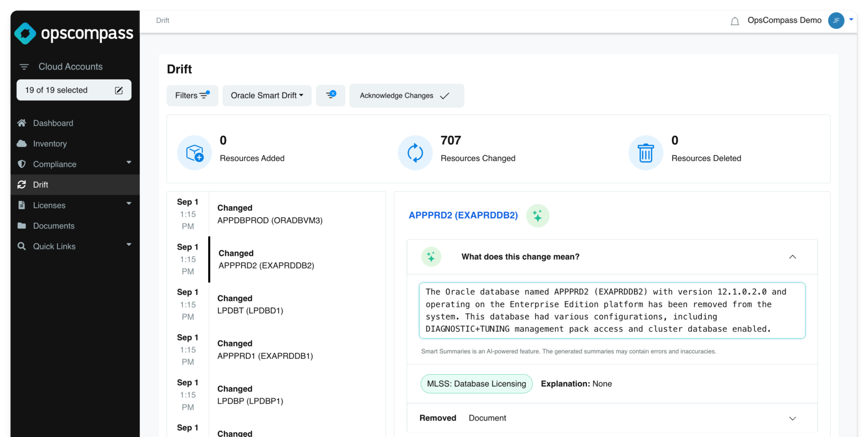The image size is (868, 437).
Task: Open Documents in the sidebar
Action: (75, 226)
